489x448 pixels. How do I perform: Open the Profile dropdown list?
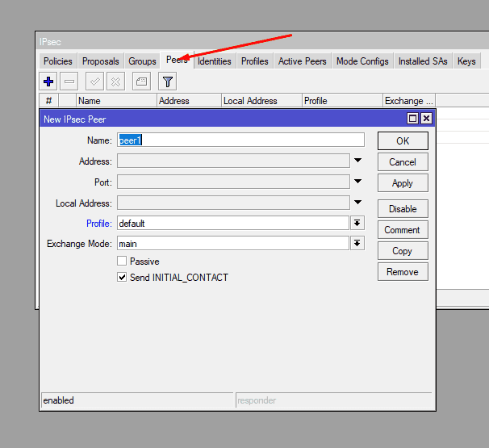pyautogui.click(x=357, y=223)
